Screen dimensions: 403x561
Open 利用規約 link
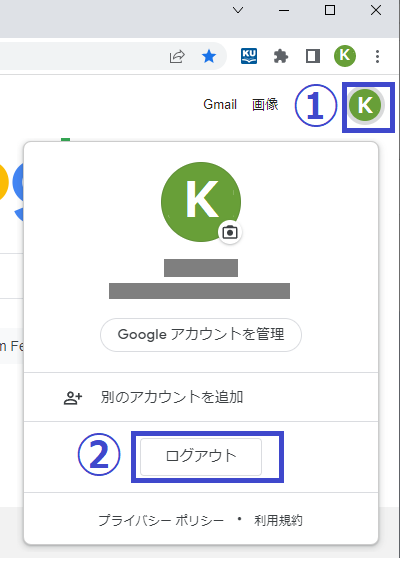point(278,520)
